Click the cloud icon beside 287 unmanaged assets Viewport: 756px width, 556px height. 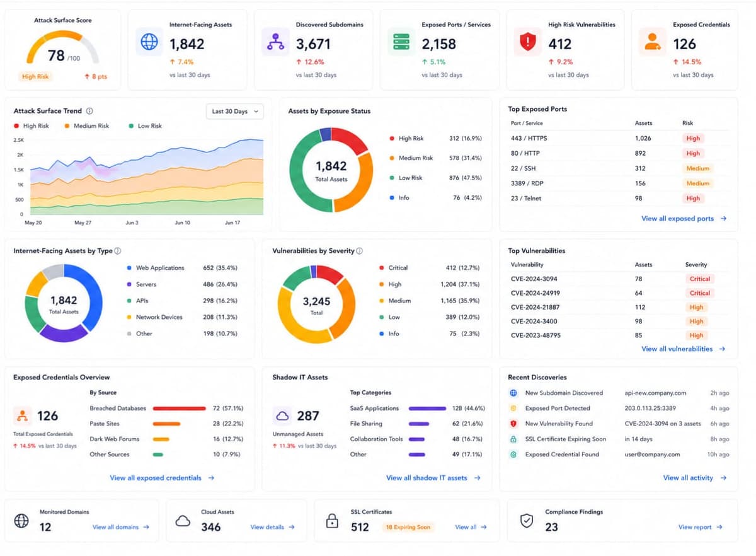[x=283, y=415]
